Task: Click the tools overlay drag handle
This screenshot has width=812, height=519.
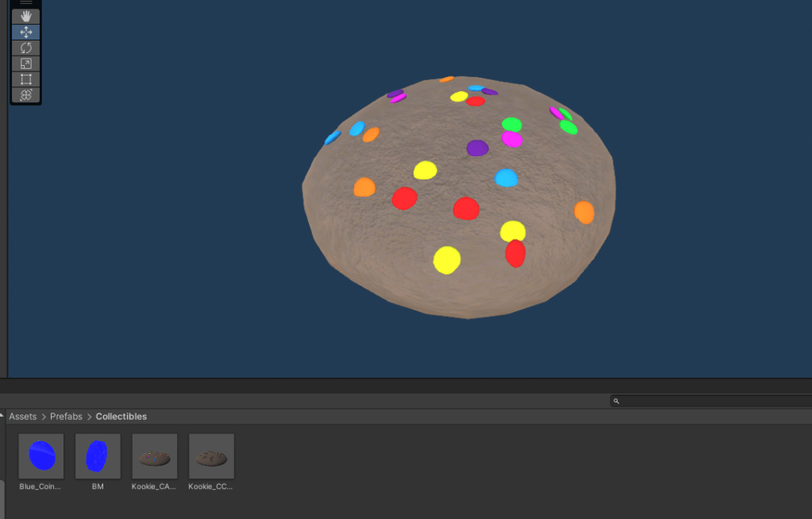Action: (25, 3)
